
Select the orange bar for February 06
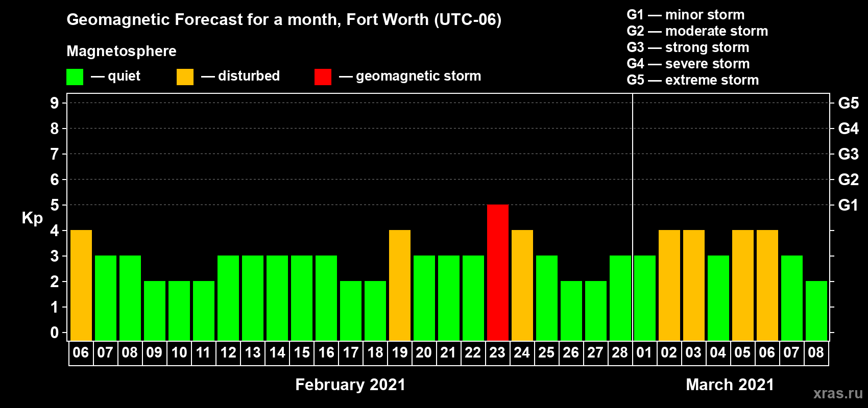[x=81, y=285]
